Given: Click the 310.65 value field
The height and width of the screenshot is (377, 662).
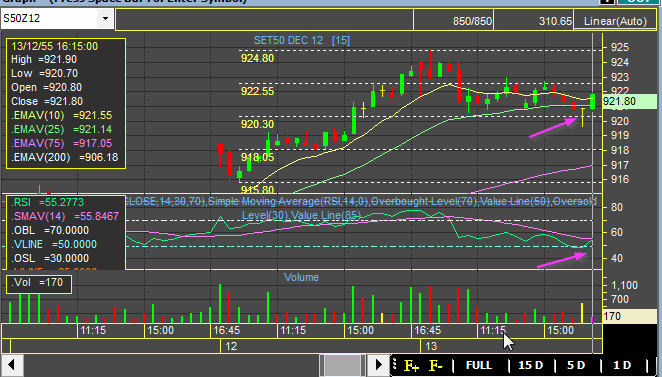Looking at the screenshot, I should pos(534,21).
